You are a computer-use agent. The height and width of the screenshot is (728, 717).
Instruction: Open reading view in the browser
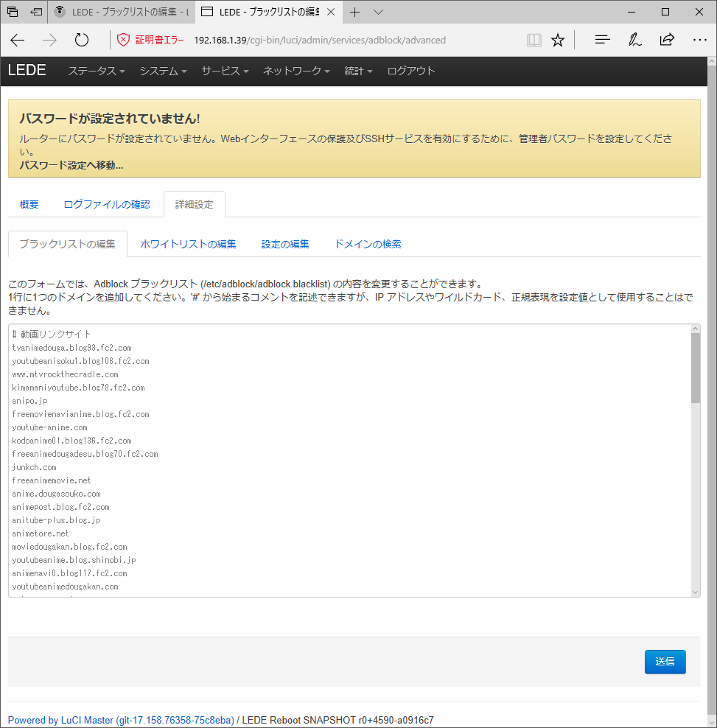[534, 41]
